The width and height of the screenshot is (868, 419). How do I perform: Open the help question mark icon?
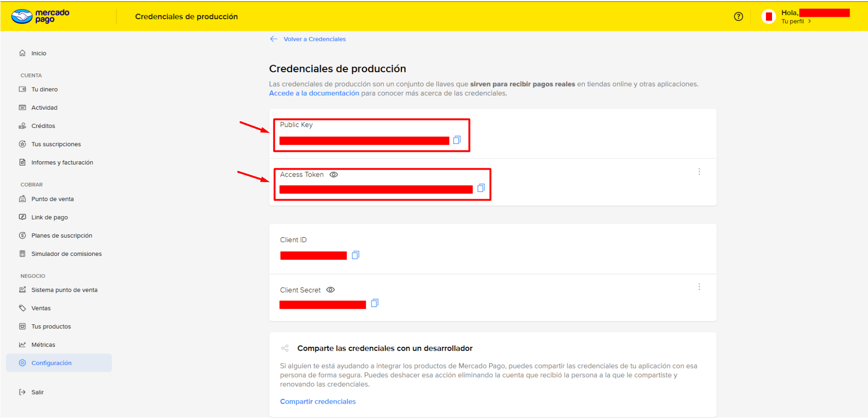pos(738,16)
